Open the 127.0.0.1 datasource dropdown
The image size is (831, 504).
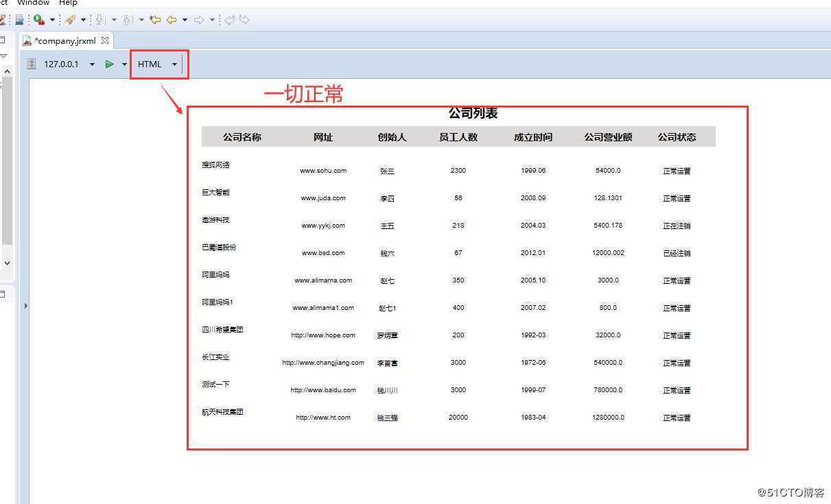tap(92, 64)
